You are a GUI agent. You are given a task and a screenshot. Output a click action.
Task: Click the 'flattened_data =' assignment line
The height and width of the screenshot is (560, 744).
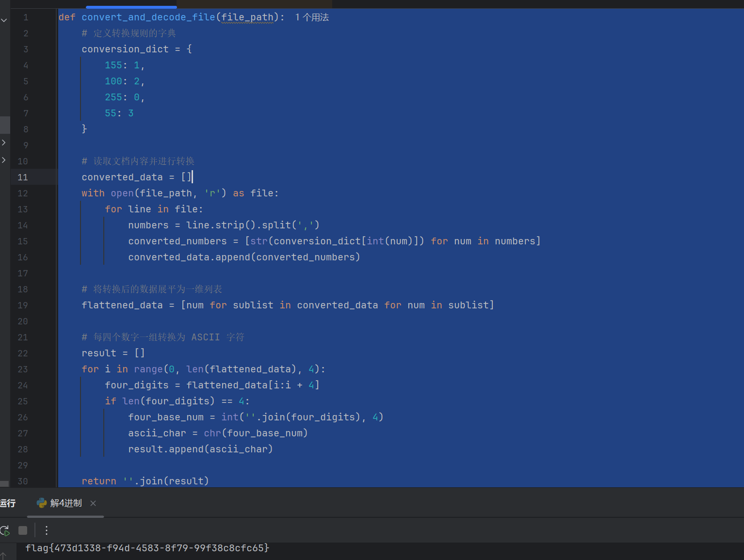(288, 305)
